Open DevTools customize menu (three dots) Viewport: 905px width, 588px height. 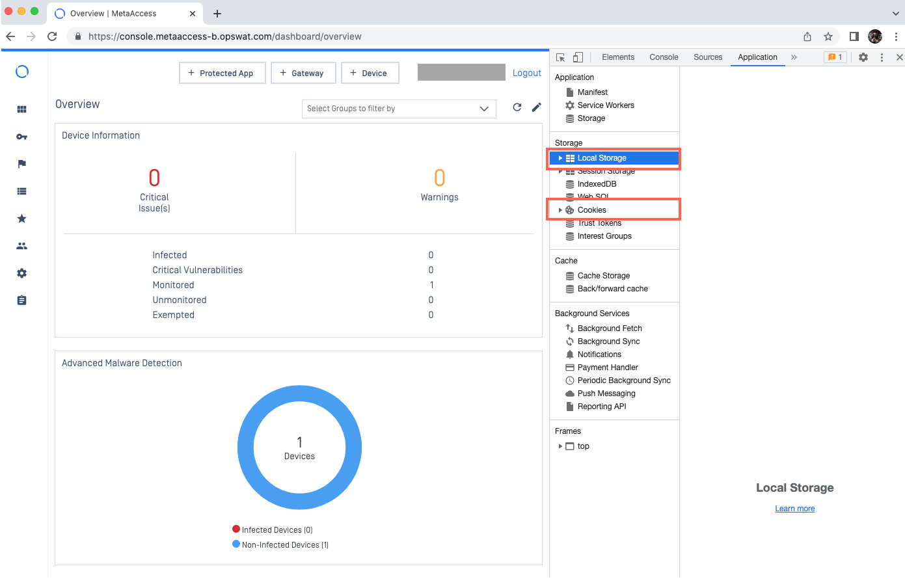882,57
